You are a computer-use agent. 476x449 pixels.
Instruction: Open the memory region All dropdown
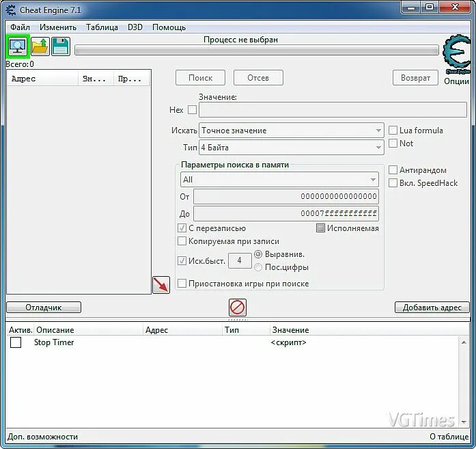tap(279, 180)
